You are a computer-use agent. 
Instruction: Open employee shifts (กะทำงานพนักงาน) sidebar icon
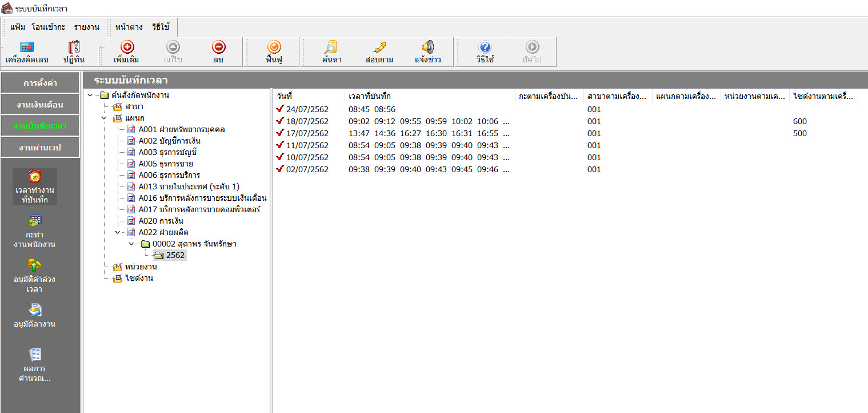click(x=35, y=231)
